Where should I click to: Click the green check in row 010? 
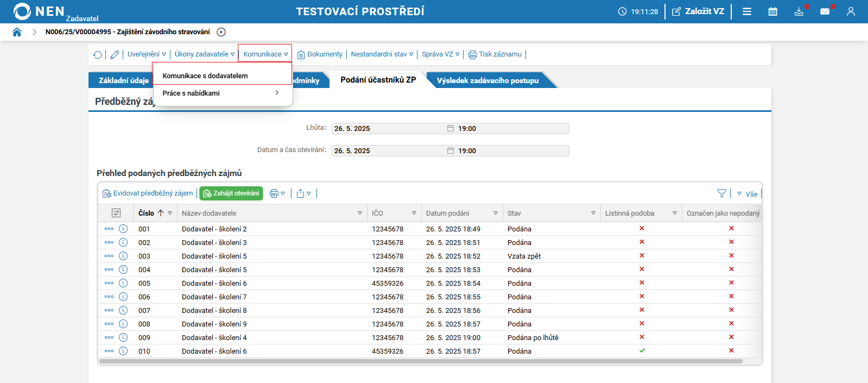[642, 350]
